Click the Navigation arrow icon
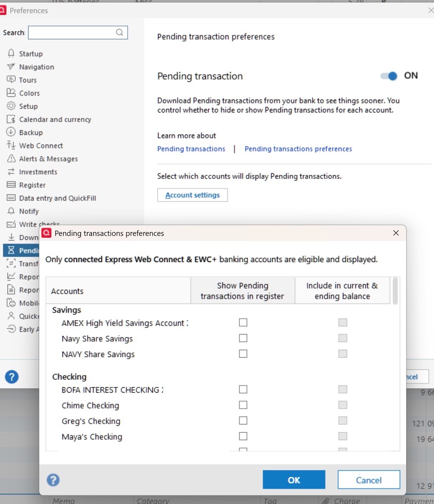The height and width of the screenshot is (504, 434). point(11,67)
